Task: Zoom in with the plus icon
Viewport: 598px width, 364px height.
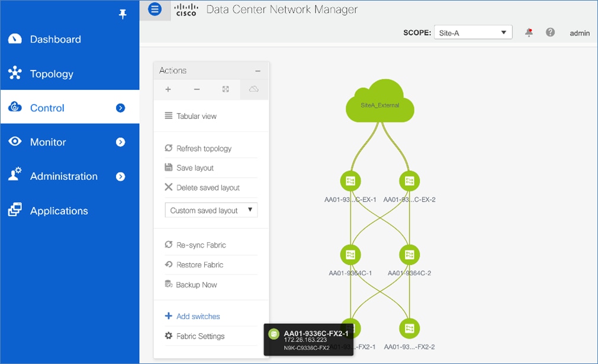Action: coord(168,89)
